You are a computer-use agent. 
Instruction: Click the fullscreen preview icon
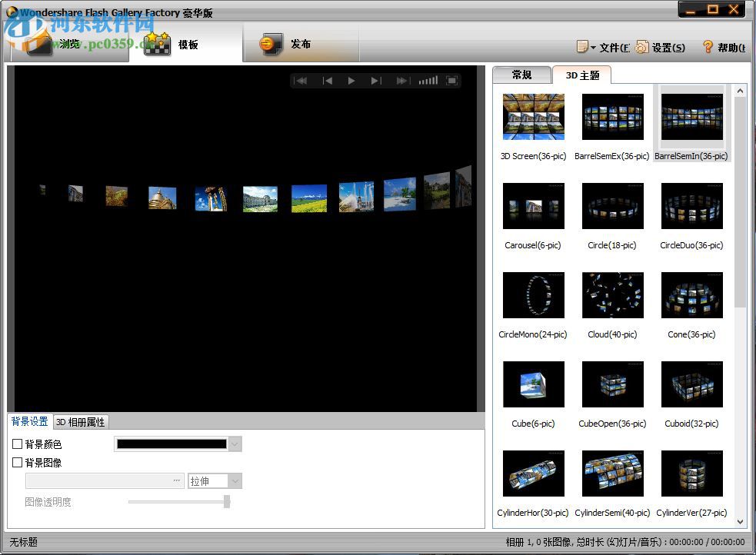point(451,80)
